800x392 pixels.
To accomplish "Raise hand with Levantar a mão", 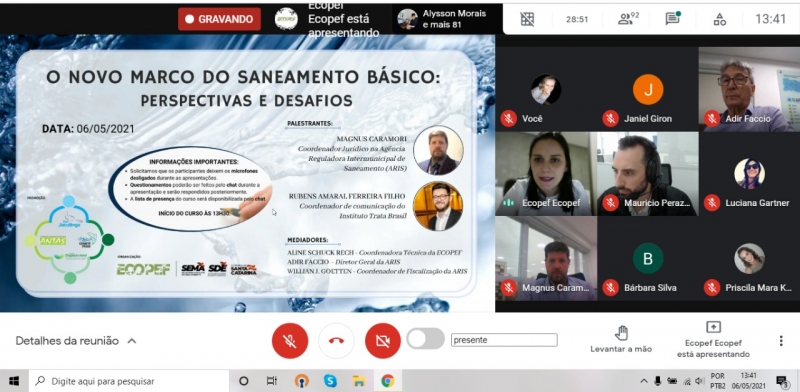I will (x=621, y=339).
